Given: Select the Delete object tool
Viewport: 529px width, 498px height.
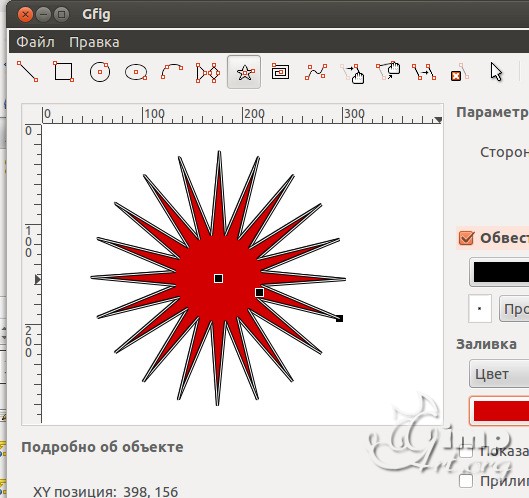Looking at the screenshot, I should pos(460,72).
